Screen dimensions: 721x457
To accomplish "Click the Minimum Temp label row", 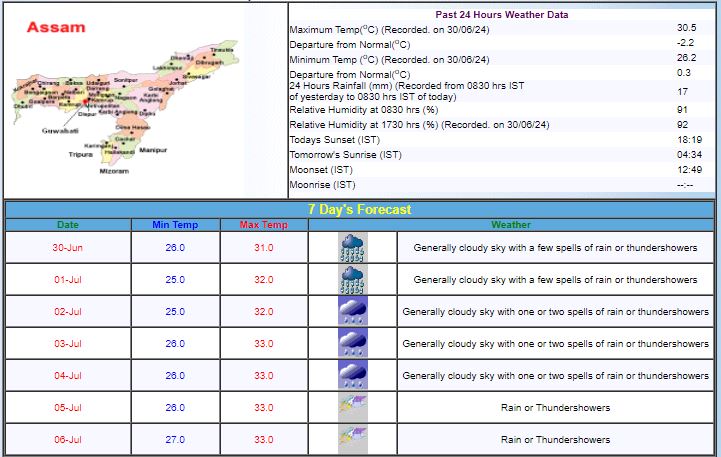I will click(389, 59).
